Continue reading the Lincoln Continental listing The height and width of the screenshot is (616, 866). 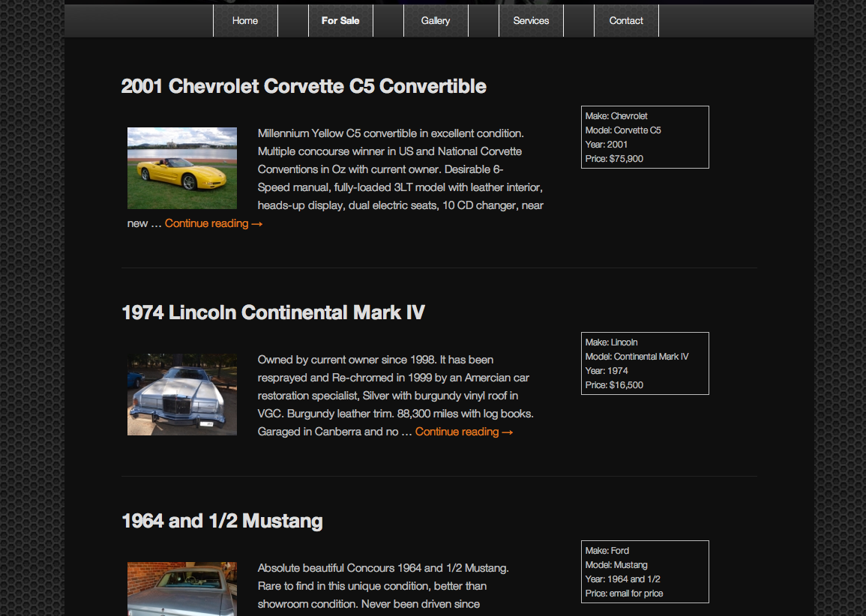click(x=464, y=432)
